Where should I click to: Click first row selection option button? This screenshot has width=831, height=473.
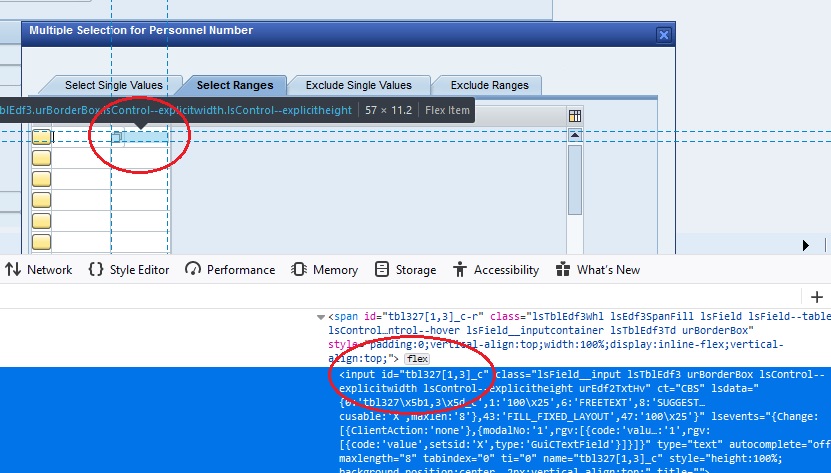click(x=41, y=137)
